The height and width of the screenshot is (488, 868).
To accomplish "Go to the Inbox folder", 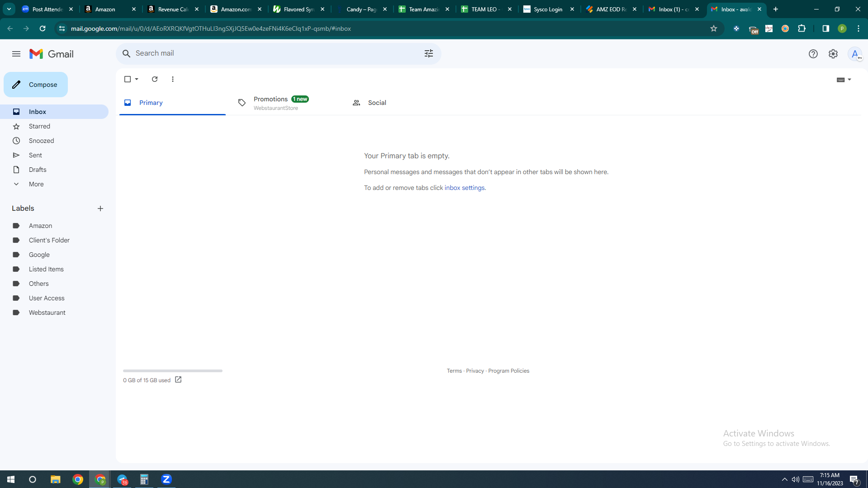I will point(54,112).
